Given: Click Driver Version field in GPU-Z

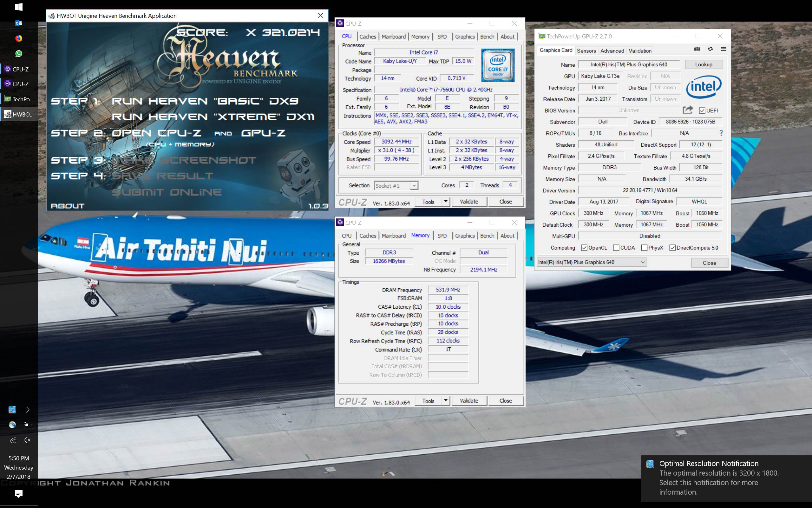Looking at the screenshot, I should coord(650,190).
